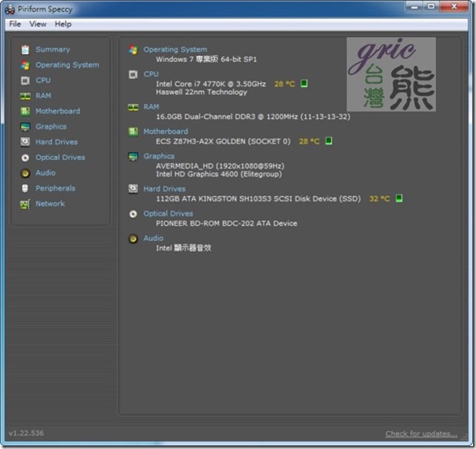
Task: Click the Operating System heading link in summary
Action: pyautogui.click(x=175, y=50)
